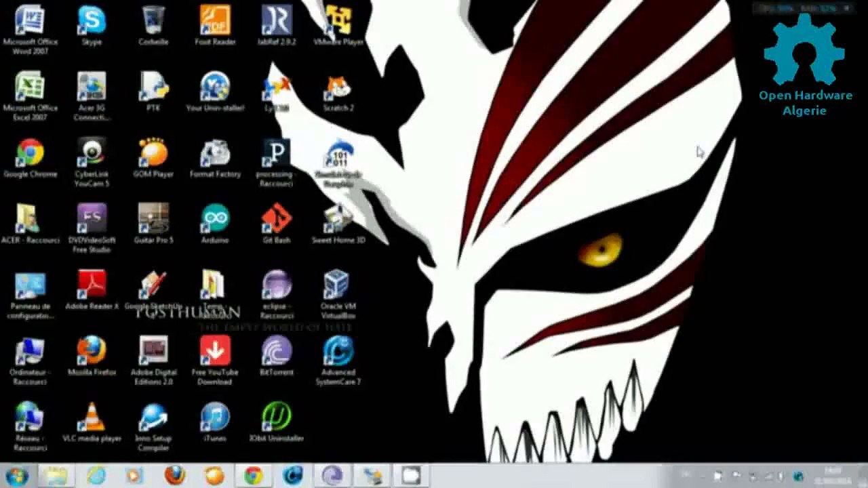Launch Mozilla Firefox desktop shortcut
This screenshot has width=868, height=488.
[x=92, y=356]
